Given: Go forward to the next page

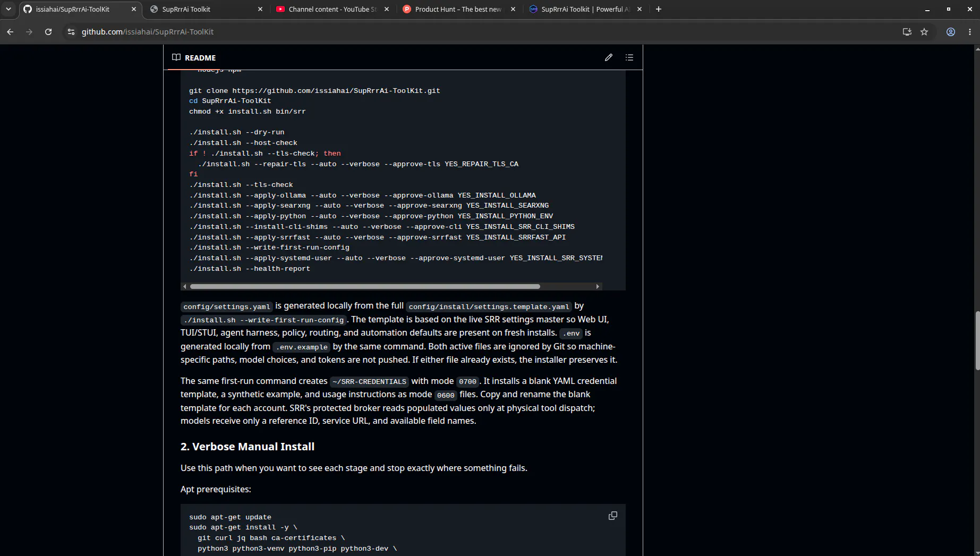Looking at the screenshot, I should (29, 32).
